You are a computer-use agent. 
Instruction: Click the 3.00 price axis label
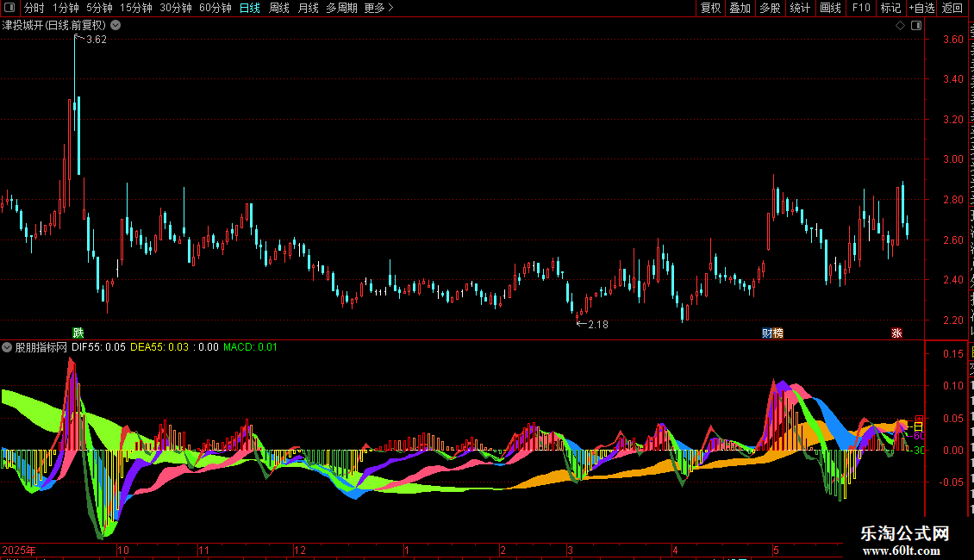point(953,159)
